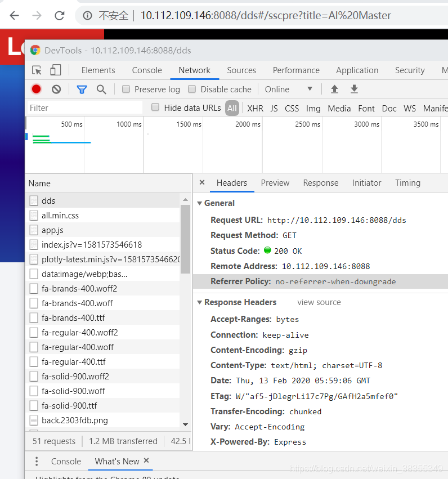Toggle the network filter funnel icon

coord(82,89)
